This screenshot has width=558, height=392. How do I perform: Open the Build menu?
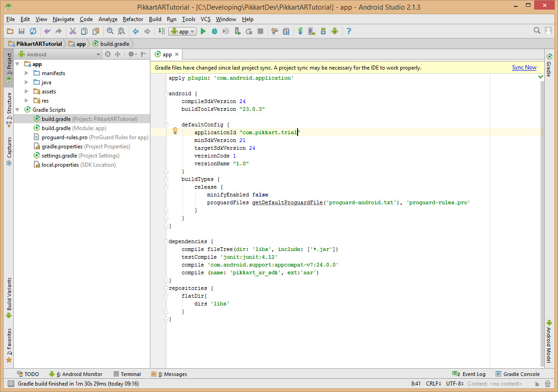155,19
